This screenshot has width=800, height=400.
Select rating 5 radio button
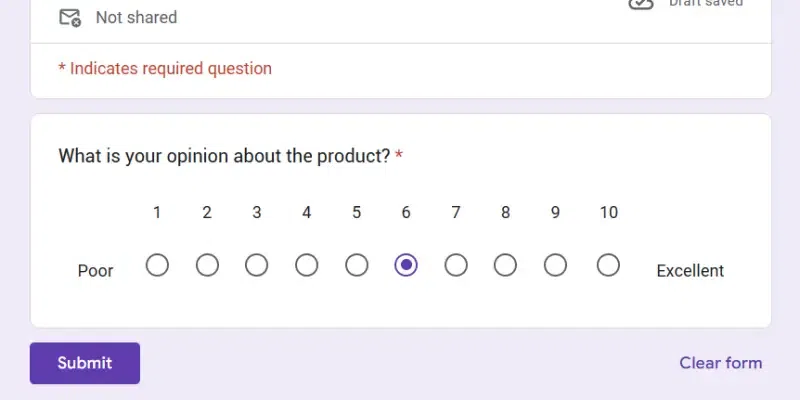point(356,265)
